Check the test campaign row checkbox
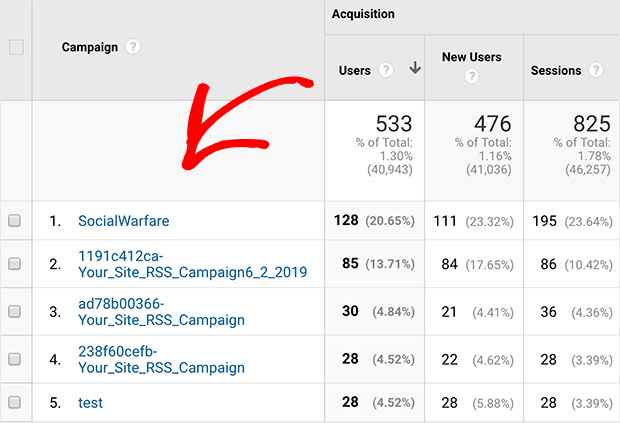Screen dimensions: 620x423 click(15, 403)
